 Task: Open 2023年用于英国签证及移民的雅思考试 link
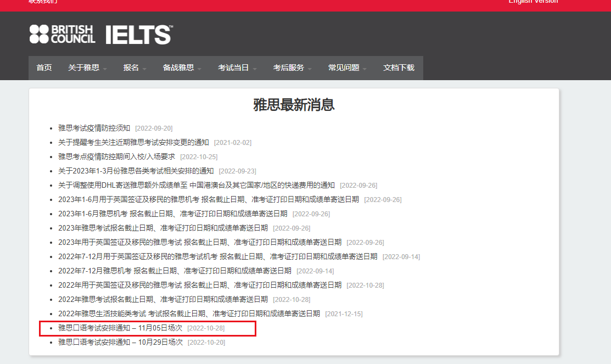pyautogui.click(x=200, y=243)
